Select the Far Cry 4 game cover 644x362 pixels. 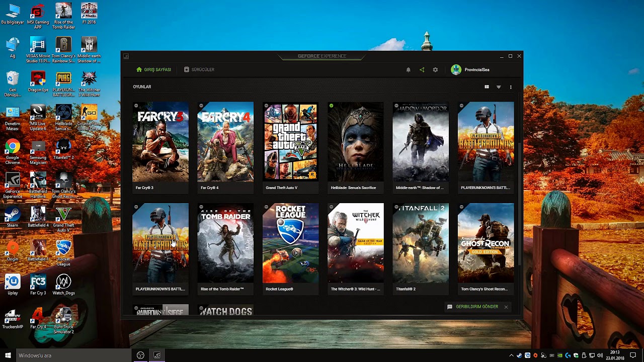225,142
